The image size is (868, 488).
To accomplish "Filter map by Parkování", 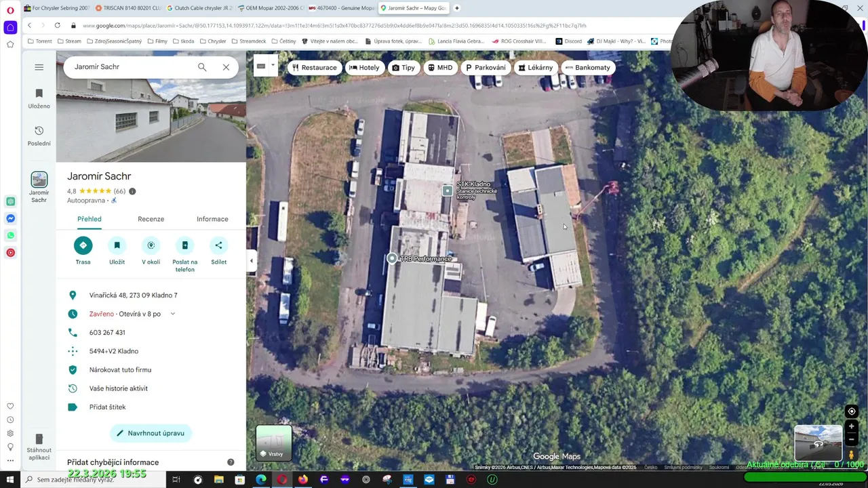I will pos(486,68).
